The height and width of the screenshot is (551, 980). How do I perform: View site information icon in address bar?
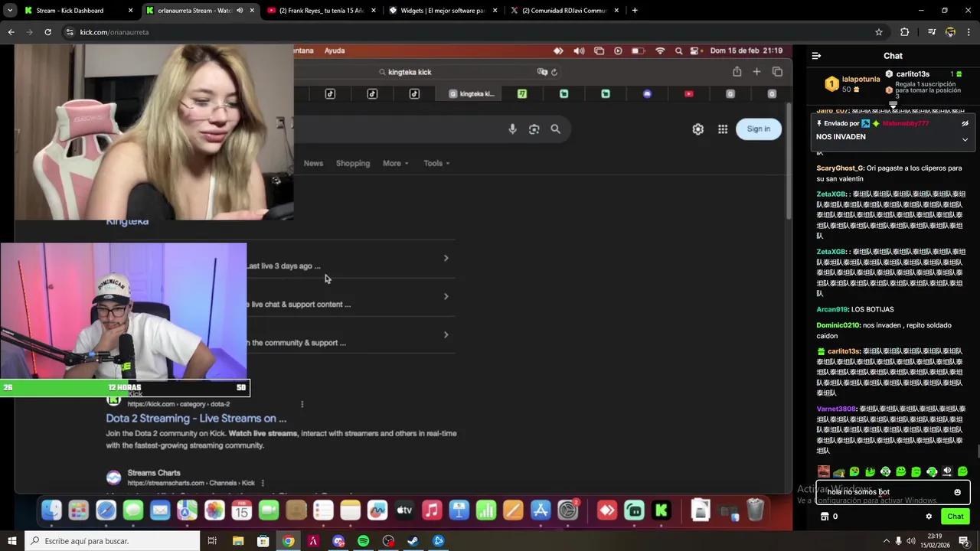[x=70, y=32]
